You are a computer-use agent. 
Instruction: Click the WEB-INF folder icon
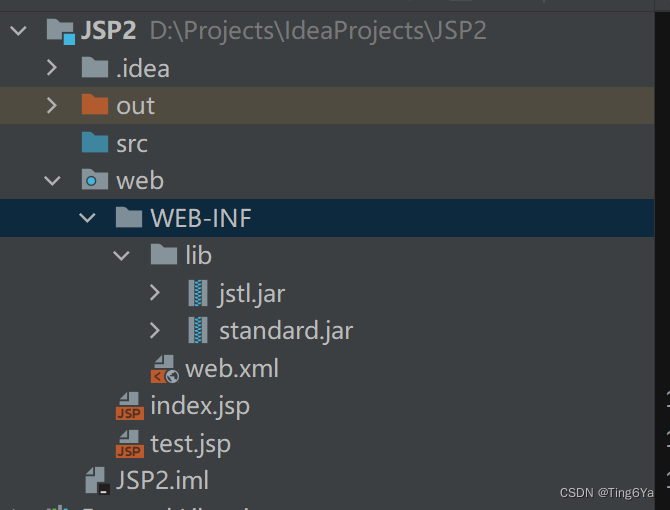point(129,217)
